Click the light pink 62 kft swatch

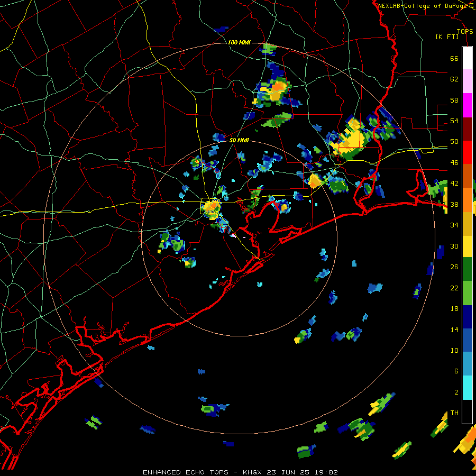[x=467, y=81]
